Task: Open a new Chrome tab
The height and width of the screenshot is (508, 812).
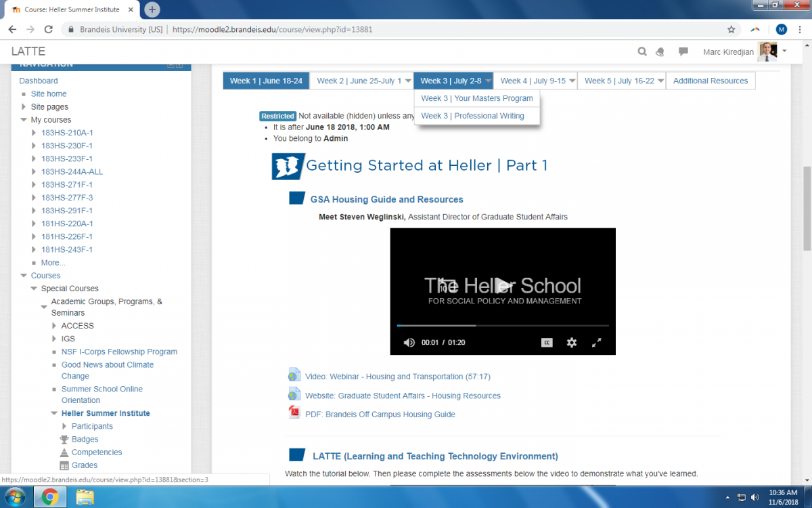Action: (x=152, y=9)
